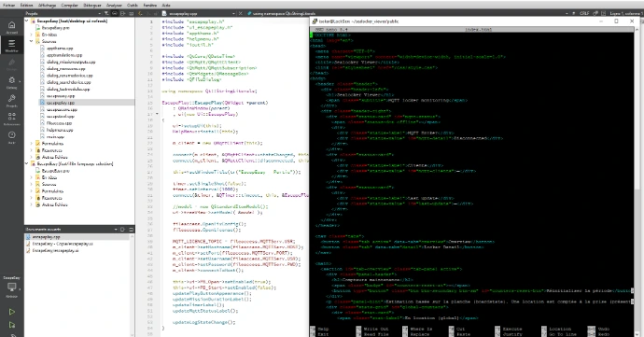Run the project with green play button
The image size is (644, 337).
point(11,312)
